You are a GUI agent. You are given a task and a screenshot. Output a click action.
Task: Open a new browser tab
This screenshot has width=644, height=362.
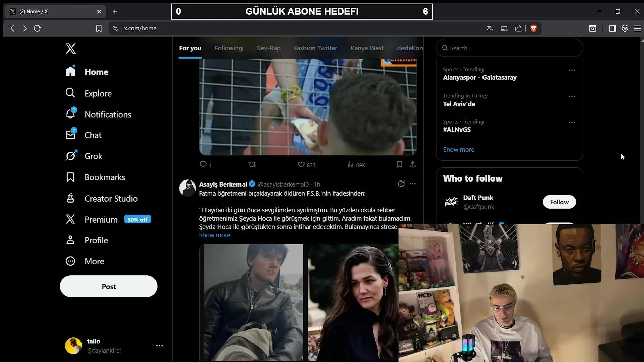115,11
